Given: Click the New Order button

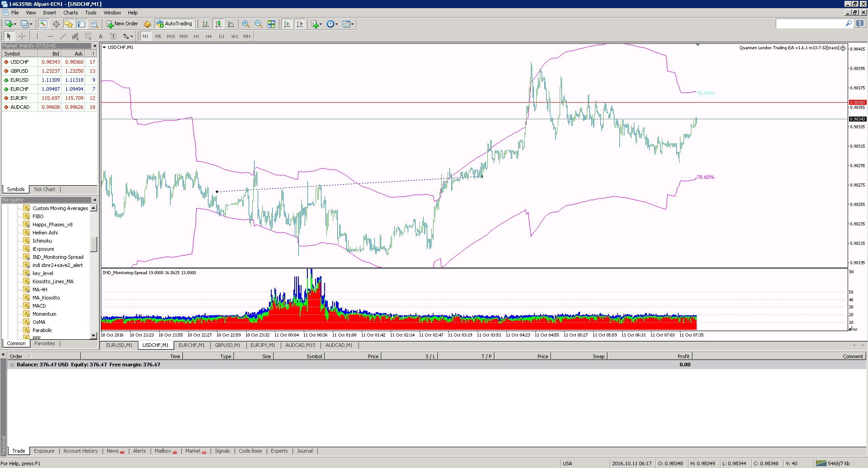Looking at the screenshot, I should (x=122, y=24).
